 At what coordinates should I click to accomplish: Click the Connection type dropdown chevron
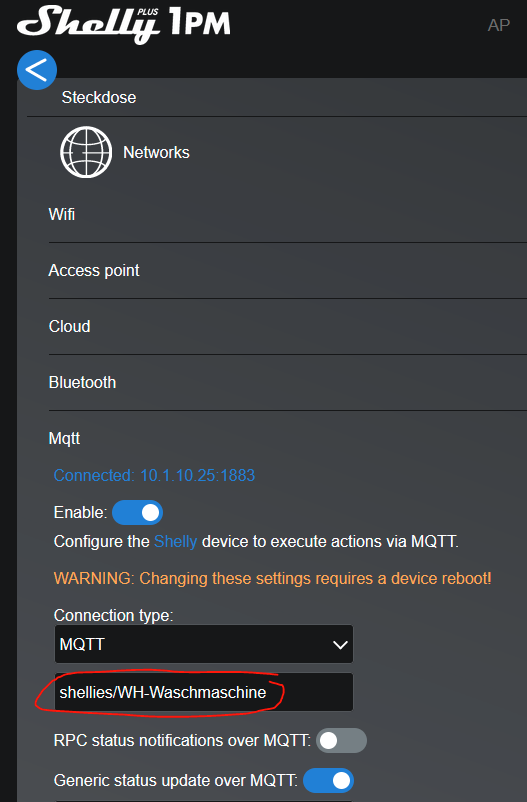[340, 644]
